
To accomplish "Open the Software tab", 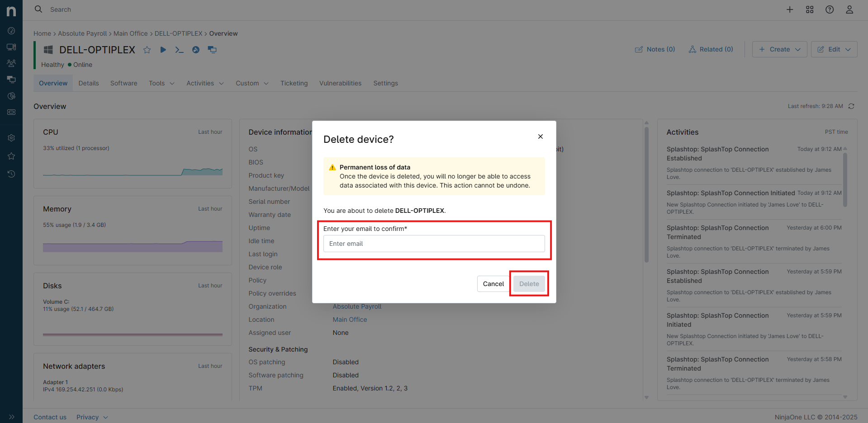I will (123, 83).
